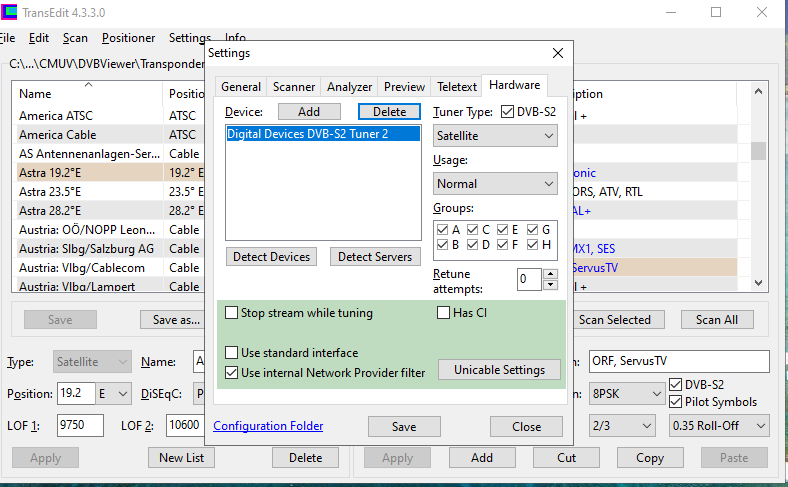Open the Configuration Folder link
This screenshot has width=788, height=487.
[x=268, y=426]
